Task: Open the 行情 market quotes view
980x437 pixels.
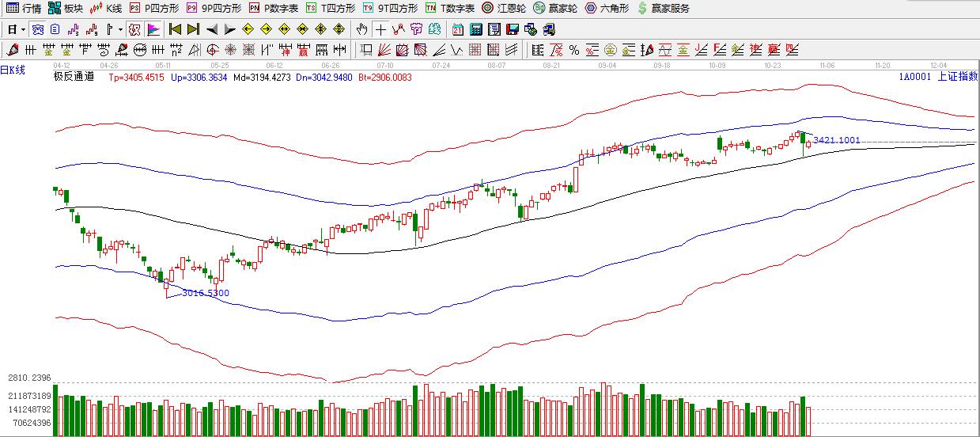Action: click(x=24, y=9)
